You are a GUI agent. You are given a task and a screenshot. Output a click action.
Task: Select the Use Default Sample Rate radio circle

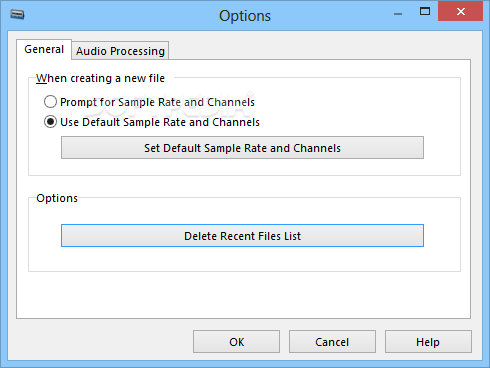50,122
